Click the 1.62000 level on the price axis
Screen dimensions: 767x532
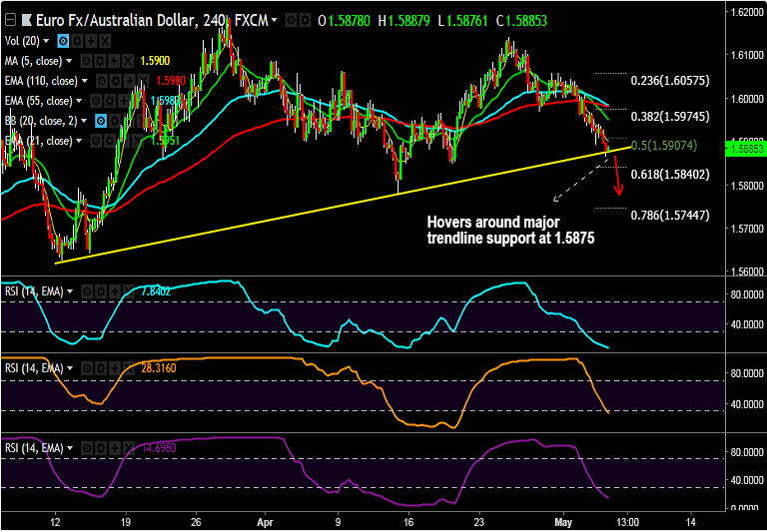click(x=745, y=11)
